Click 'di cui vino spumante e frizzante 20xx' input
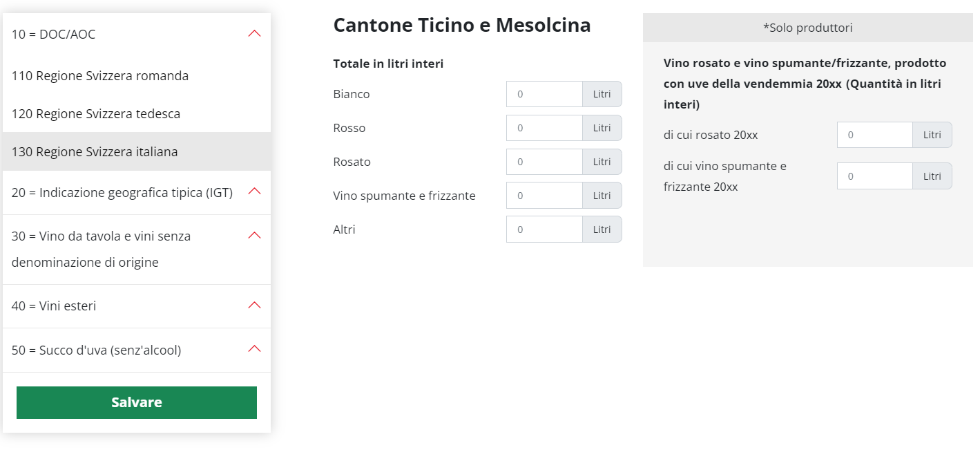980x459 pixels. click(874, 176)
